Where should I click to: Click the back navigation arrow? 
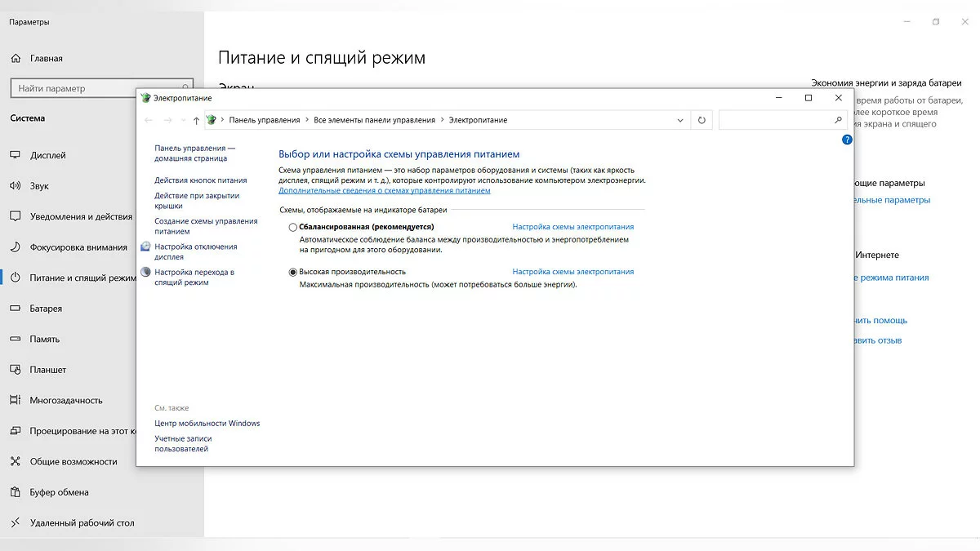[148, 121]
